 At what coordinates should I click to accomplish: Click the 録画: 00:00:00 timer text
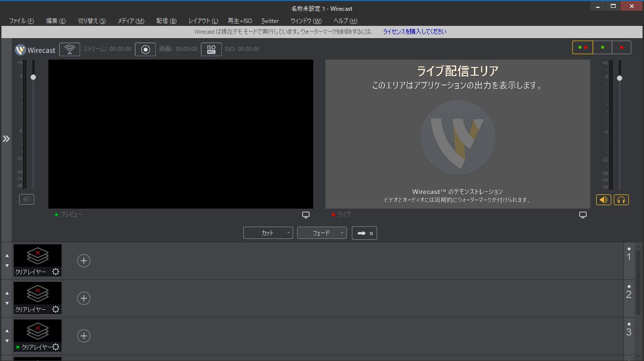[178, 49]
